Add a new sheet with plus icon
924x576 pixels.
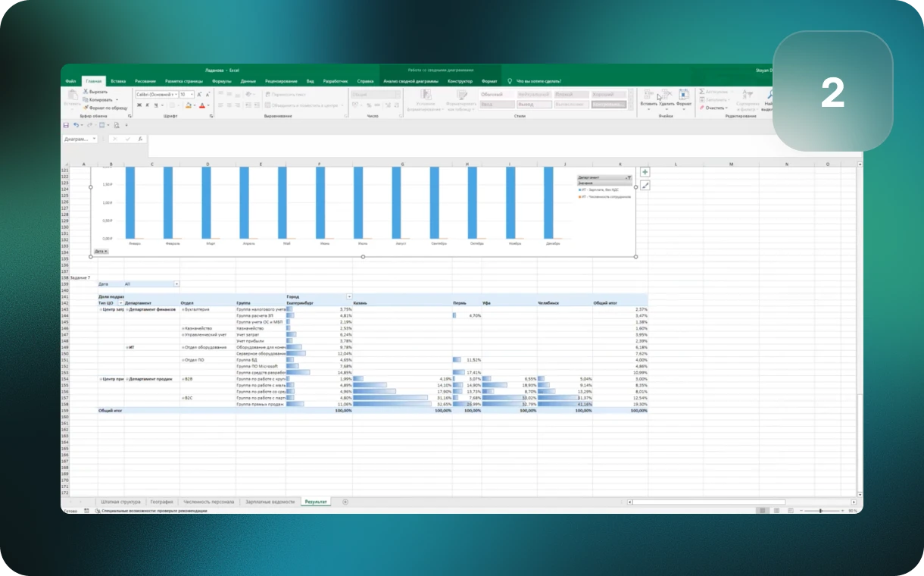click(x=345, y=502)
